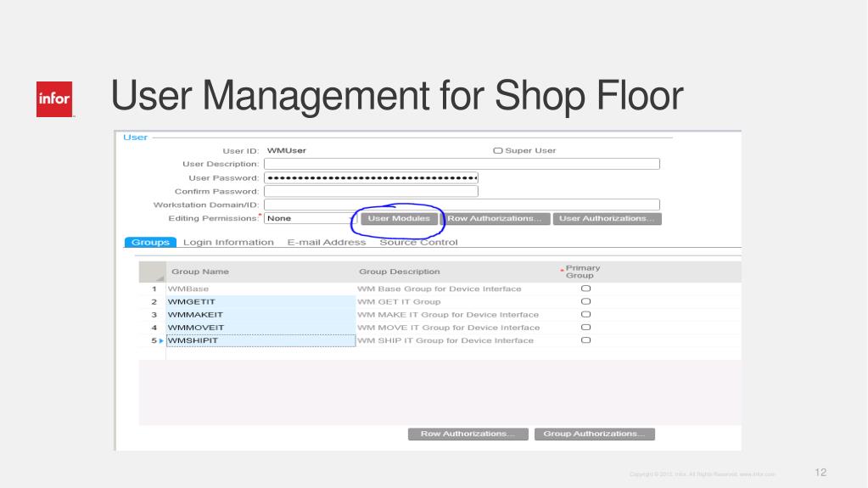Screen dimensions: 868x488
Task: Click 'WM SHIP IT Group' description cell
Action: 445,340
